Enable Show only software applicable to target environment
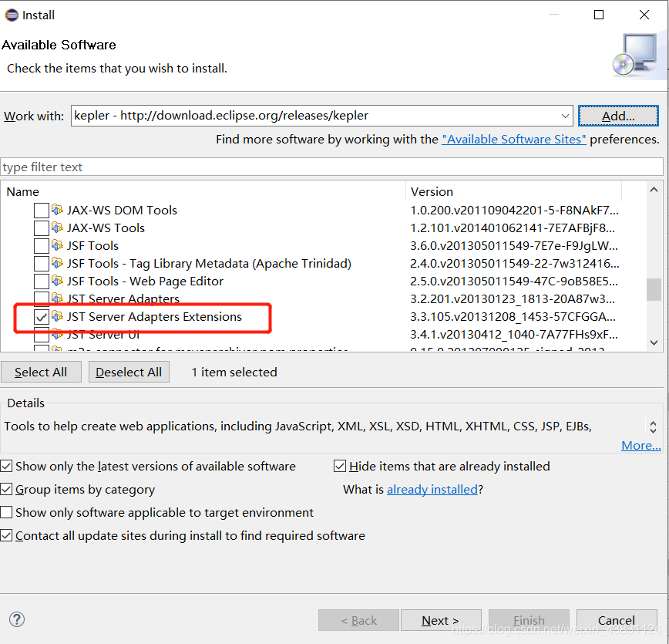Viewport: 669px width, 644px height. [x=8, y=512]
